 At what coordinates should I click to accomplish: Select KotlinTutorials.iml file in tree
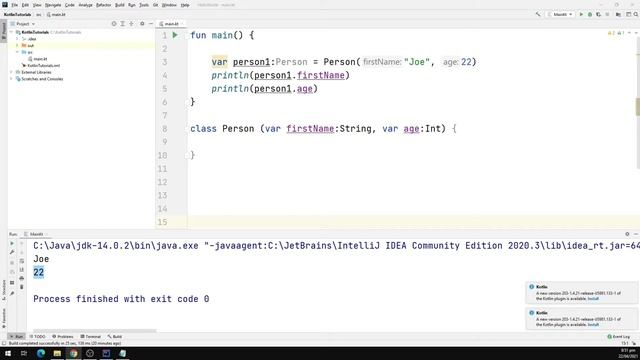tap(41, 65)
